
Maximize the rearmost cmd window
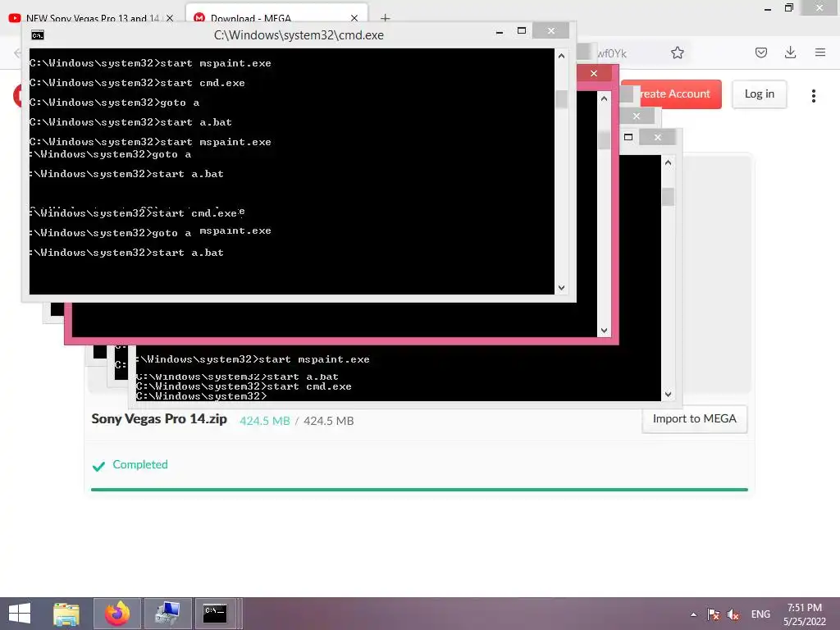click(x=628, y=137)
